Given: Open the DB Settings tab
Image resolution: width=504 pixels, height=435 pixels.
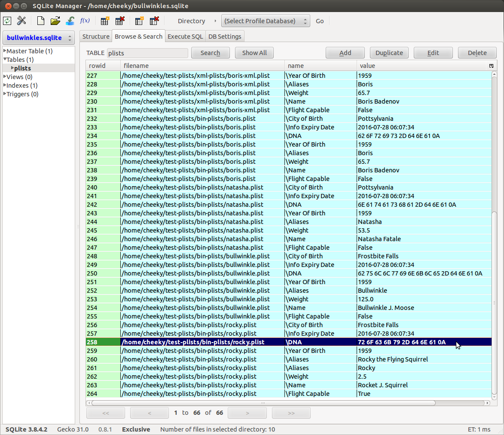Looking at the screenshot, I should 225,37.
